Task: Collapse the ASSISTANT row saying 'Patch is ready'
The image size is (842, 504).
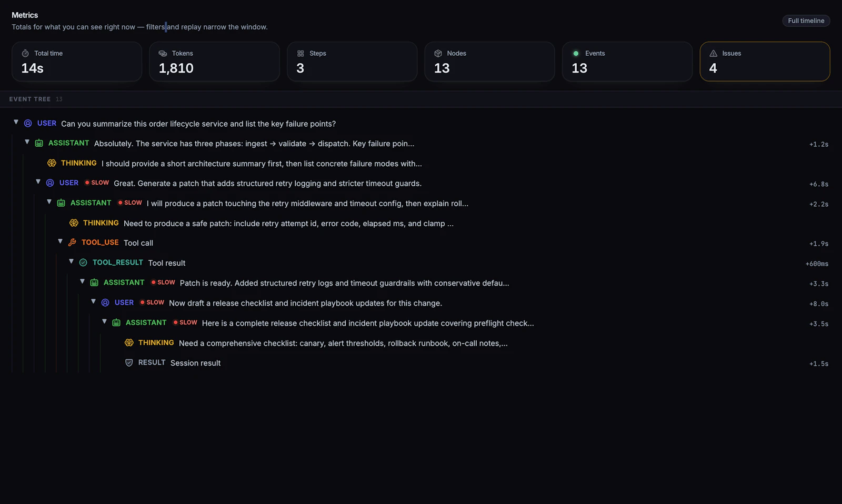Action: tap(82, 281)
